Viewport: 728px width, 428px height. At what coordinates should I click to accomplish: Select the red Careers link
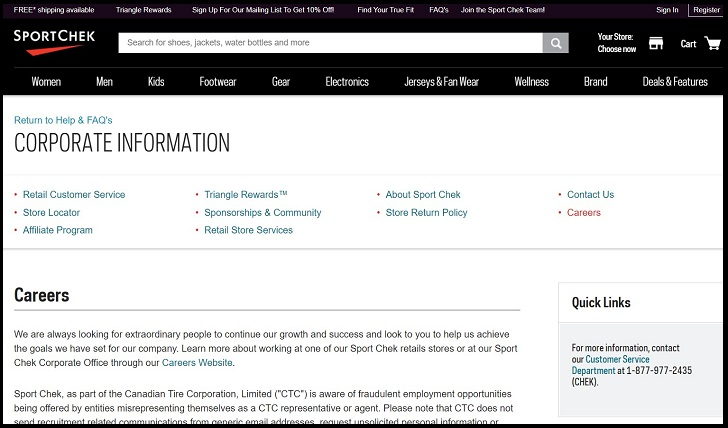tap(584, 213)
